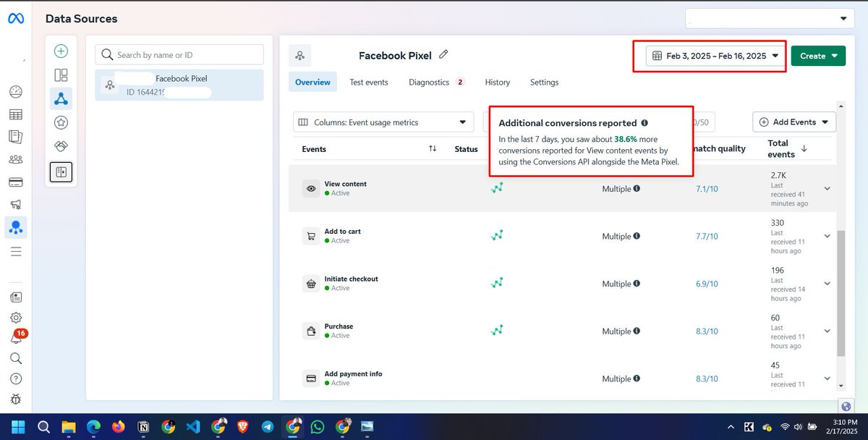Expand the Purchase row chevron
Screen dimensions: 868x440
point(827,331)
